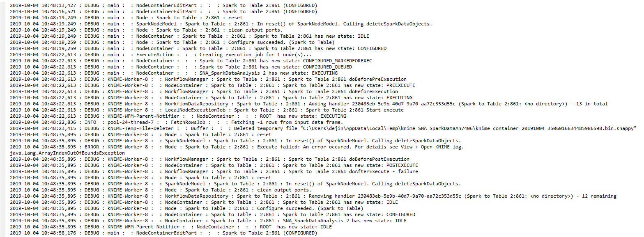
Task: Click the doBeforePostExecution log line
Action: (x=209, y=159)
